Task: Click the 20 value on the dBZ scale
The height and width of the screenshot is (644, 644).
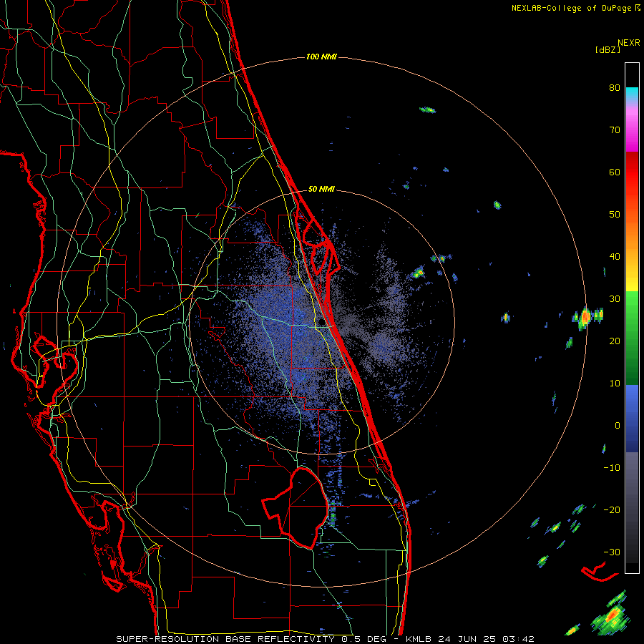Action: point(615,341)
